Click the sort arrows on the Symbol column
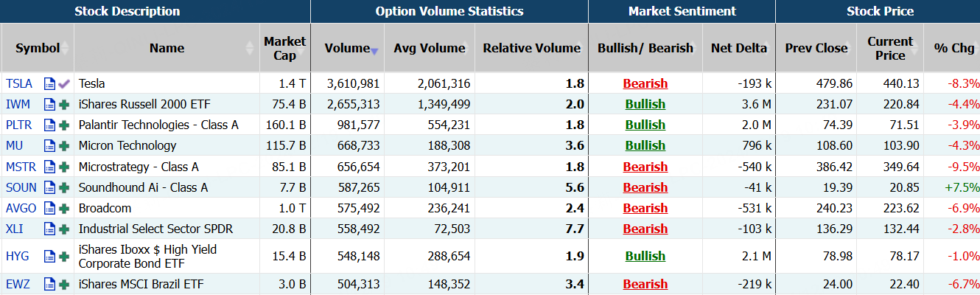 tap(65, 48)
